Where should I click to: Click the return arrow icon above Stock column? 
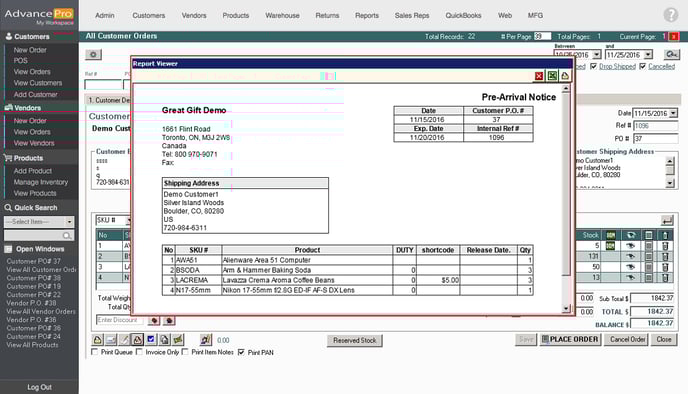click(667, 221)
